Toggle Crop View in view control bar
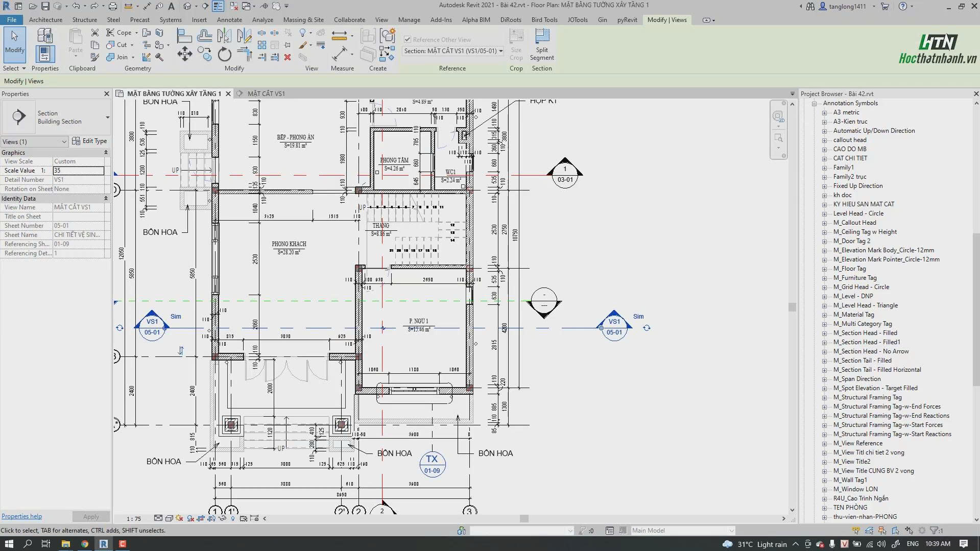 point(200,518)
